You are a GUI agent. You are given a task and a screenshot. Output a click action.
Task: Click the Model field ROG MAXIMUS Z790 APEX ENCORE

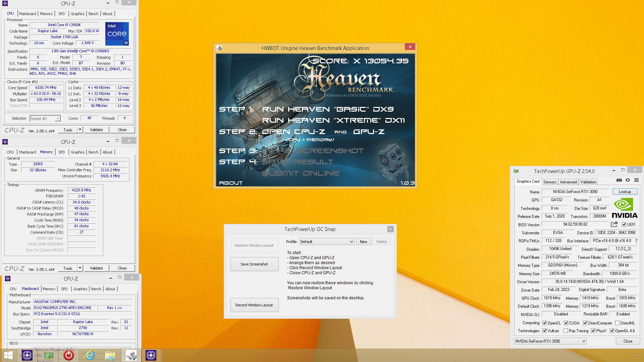tap(65, 308)
